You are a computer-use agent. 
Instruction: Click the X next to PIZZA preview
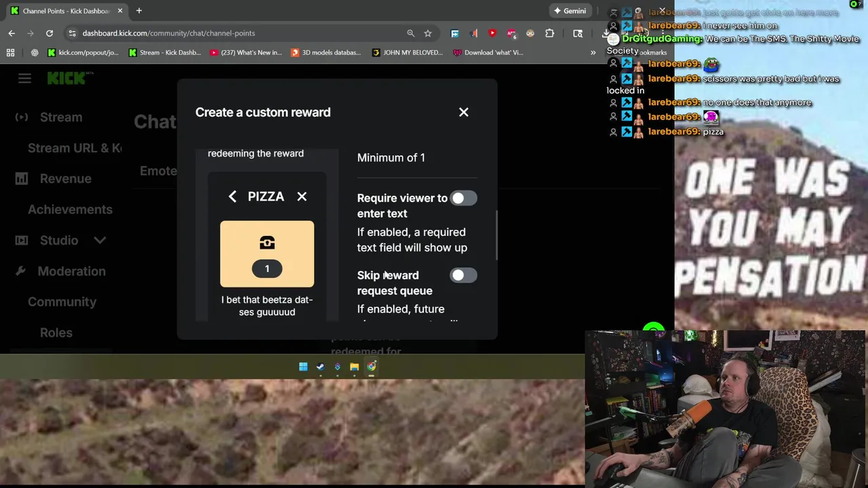302,197
